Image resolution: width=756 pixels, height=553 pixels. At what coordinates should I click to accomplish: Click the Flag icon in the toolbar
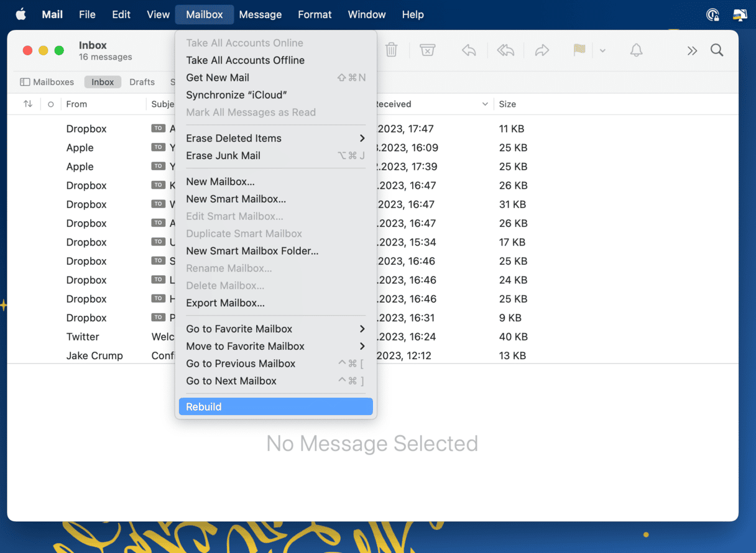click(579, 50)
